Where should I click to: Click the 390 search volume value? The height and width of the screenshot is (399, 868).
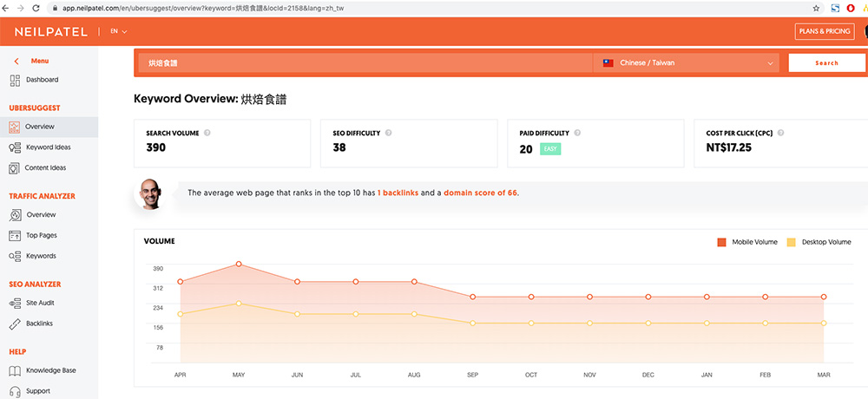coord(155,147)
